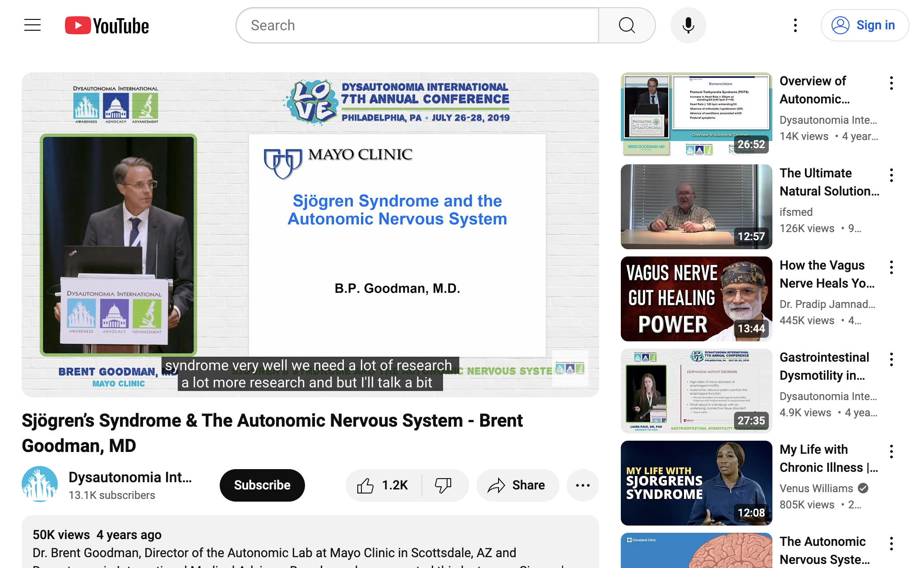Share this video

pyautogui.click(x=517, y=485)
